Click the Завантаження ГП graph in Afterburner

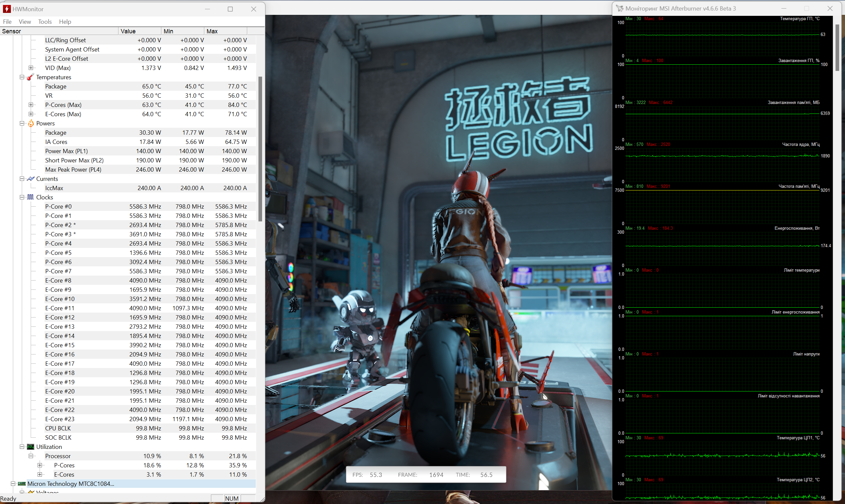723,81
